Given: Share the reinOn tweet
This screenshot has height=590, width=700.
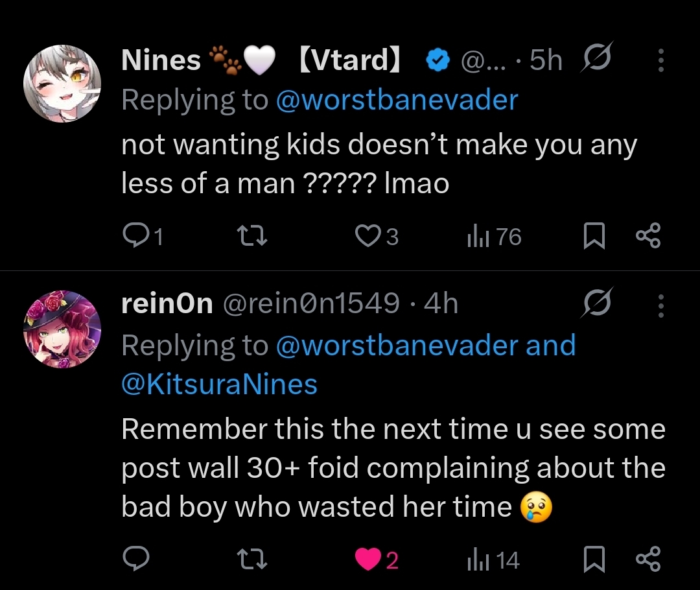Looking at the screenshot, I should tap(648, 560).
